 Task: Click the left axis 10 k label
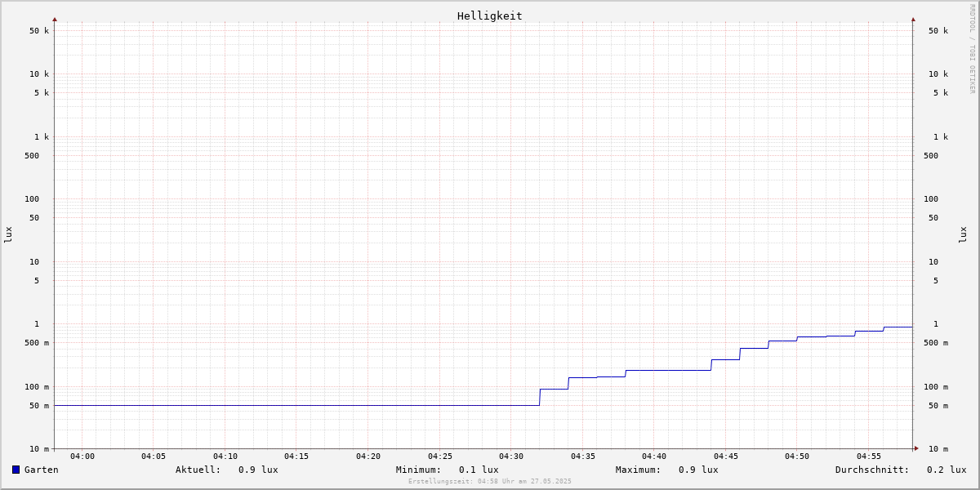[39, 74]
